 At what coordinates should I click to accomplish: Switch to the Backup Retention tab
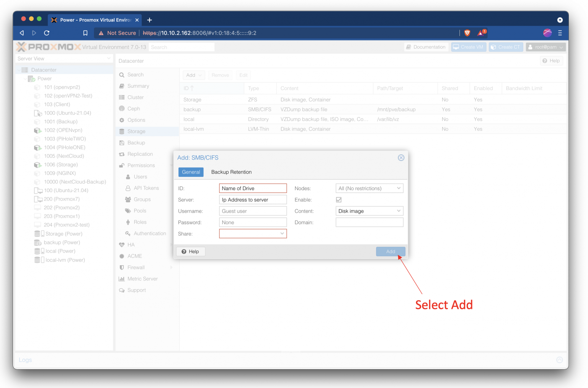coord(231,172)
